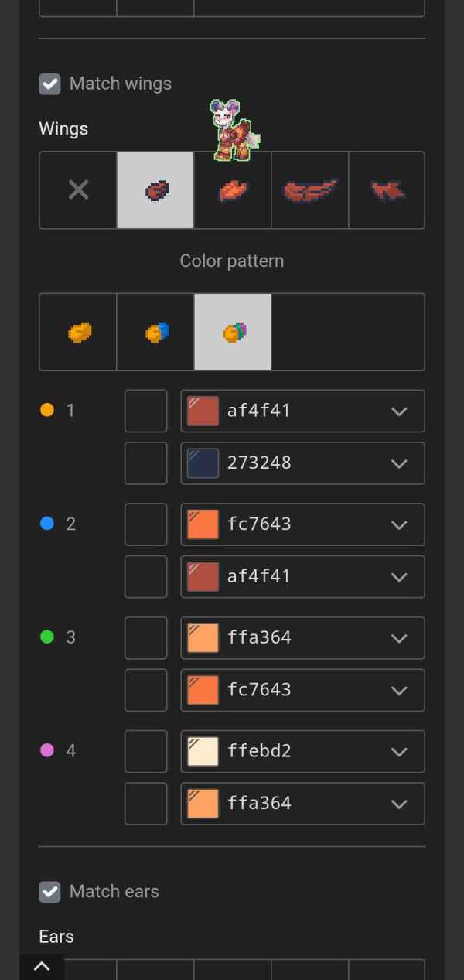Select the multi-color wing pattern
Screen dimensions: 464x980
(x=233, y=333)
